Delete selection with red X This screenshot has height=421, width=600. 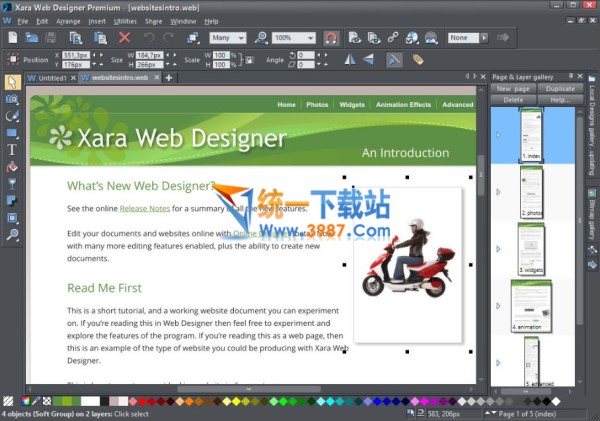(x=124, y=38)
